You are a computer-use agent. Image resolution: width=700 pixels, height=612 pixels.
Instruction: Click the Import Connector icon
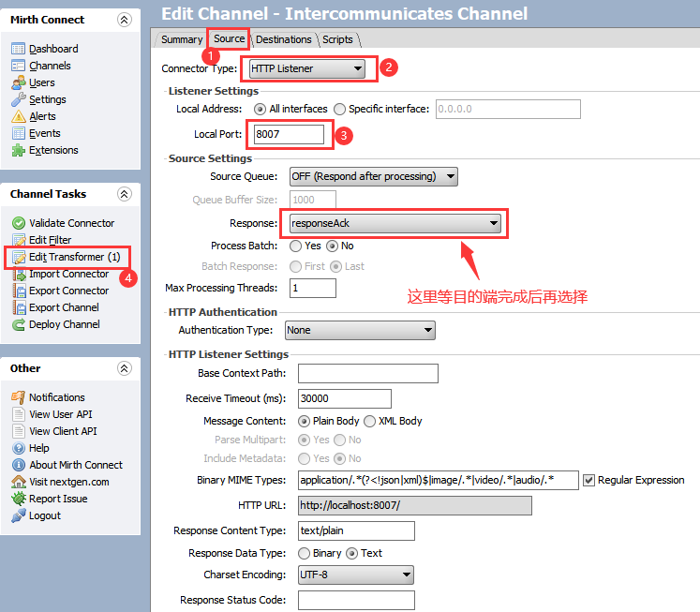pyautogui.click(x=19, y=274)
